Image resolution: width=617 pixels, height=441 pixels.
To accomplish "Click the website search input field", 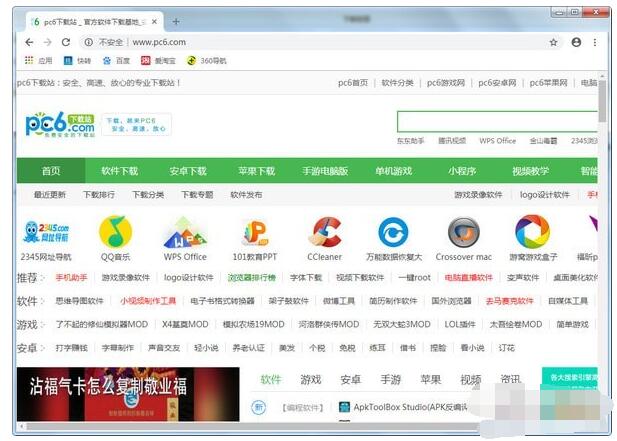I will click(x=497, y=122).
